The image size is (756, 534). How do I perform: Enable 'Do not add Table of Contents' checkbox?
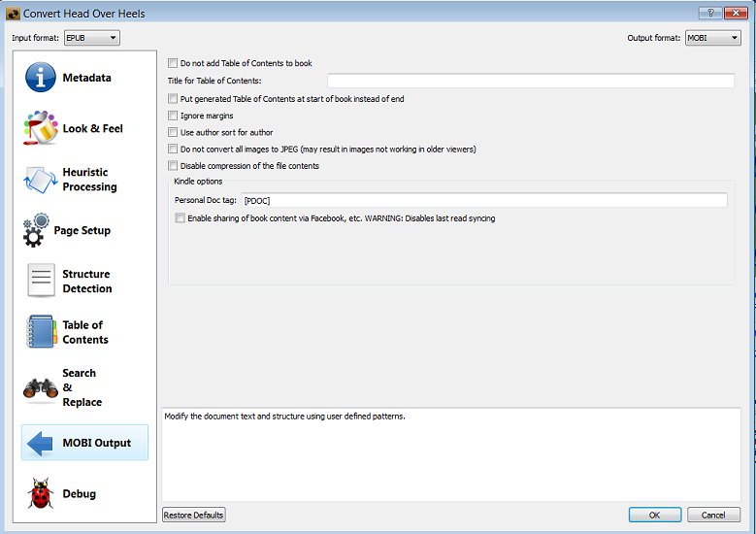point(174,63)
